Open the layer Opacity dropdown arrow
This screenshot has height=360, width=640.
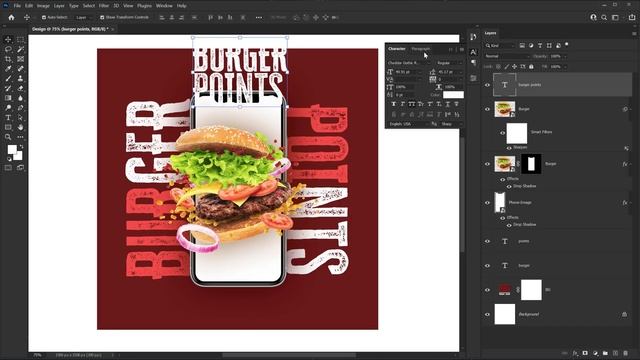(564, 56)
